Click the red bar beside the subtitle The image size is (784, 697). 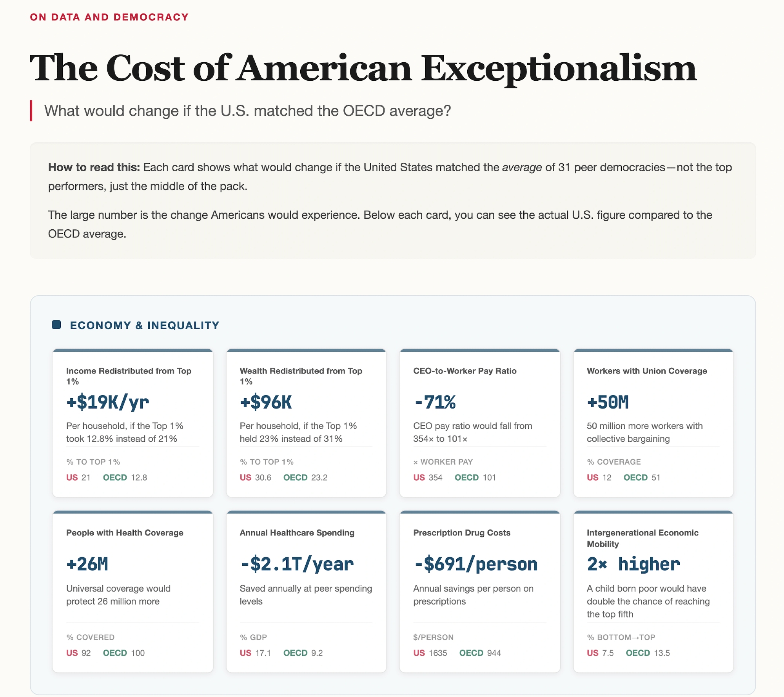coord(31,111)
